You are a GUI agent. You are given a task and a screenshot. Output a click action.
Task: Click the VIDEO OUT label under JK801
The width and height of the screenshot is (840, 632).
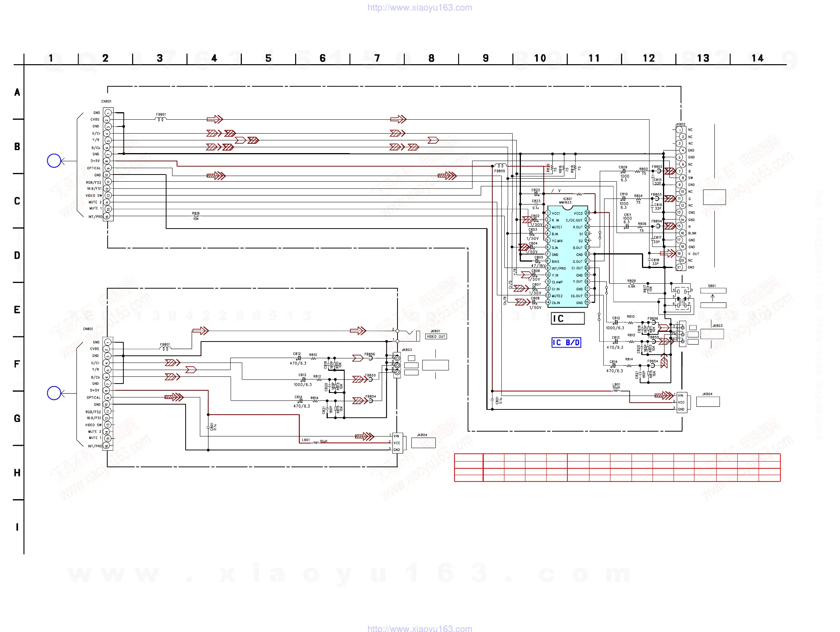point(436,336)
